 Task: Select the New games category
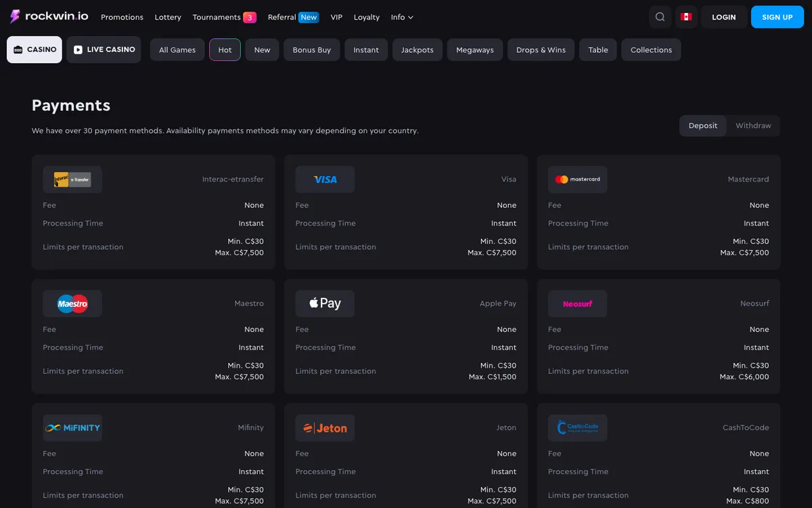[262, 50]
